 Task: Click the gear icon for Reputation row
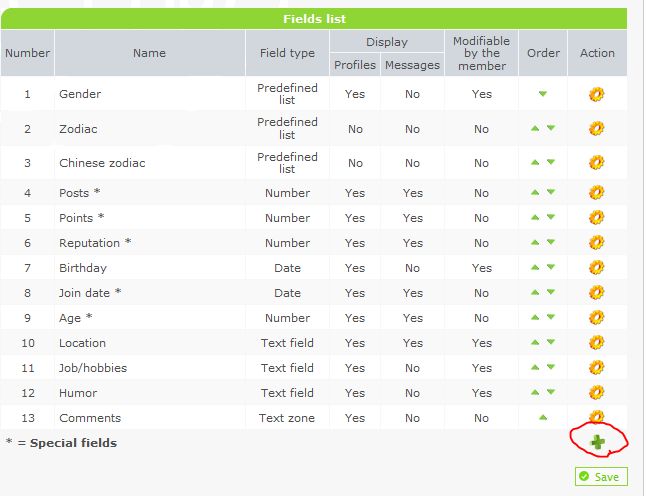coord(597,242)
